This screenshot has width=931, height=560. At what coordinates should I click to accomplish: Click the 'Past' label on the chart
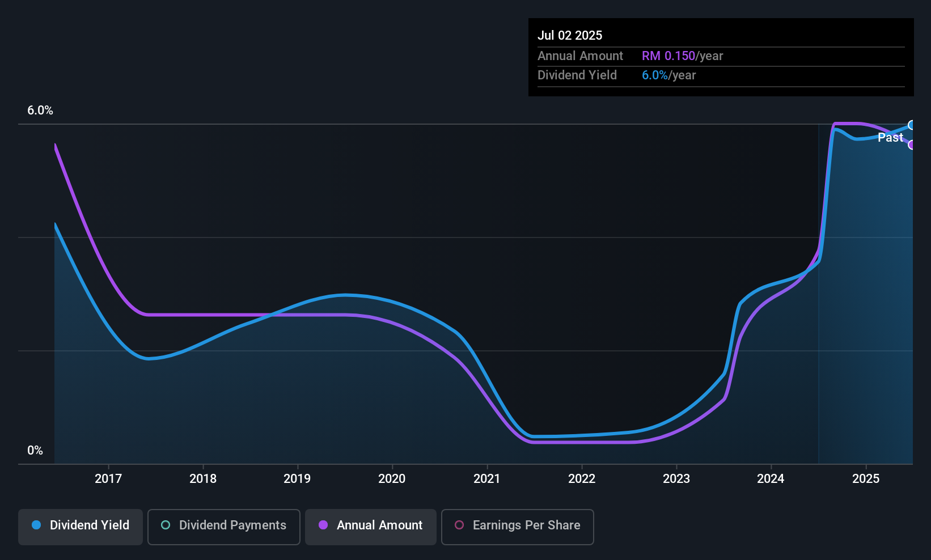pos(890,138)
